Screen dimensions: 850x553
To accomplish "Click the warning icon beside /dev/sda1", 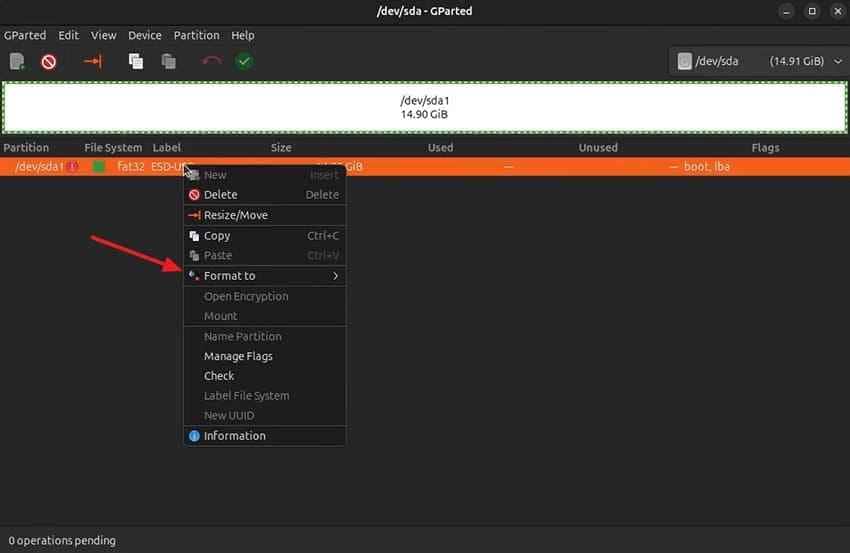I will (73, 166).
